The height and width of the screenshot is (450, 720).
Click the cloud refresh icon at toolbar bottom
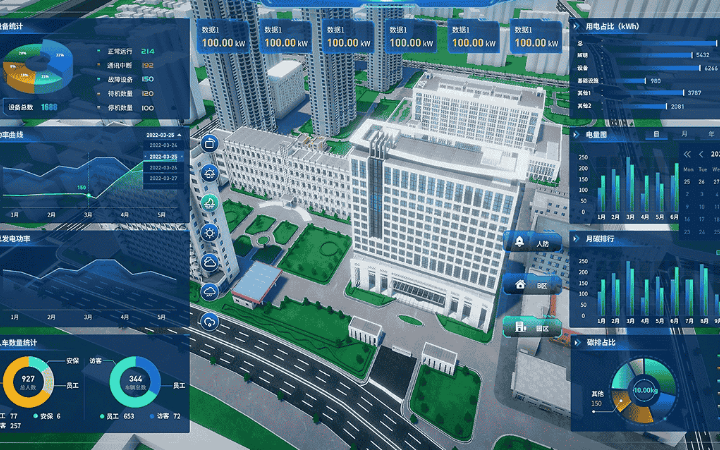pos(210,321)
